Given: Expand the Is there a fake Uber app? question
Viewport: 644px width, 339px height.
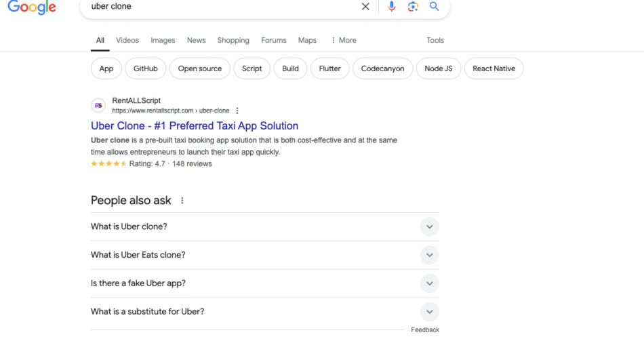Looking at the screenshot, I should 265,283.
